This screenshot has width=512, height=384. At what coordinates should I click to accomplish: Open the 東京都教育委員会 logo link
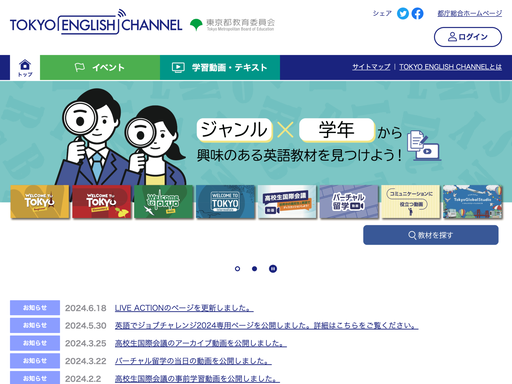pyautogui.click(x=232, y=25)
